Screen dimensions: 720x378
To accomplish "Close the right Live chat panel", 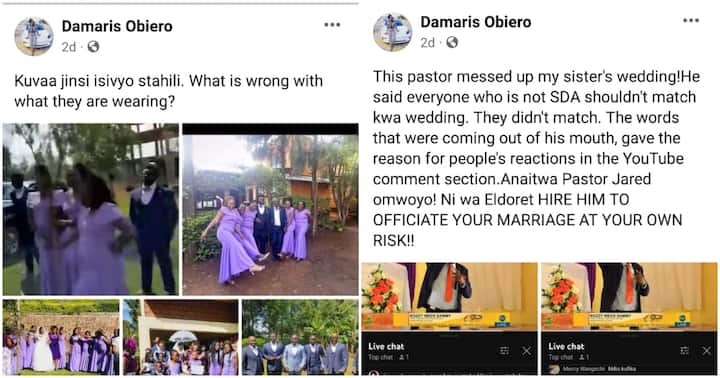I will click(x=706, y=351).
